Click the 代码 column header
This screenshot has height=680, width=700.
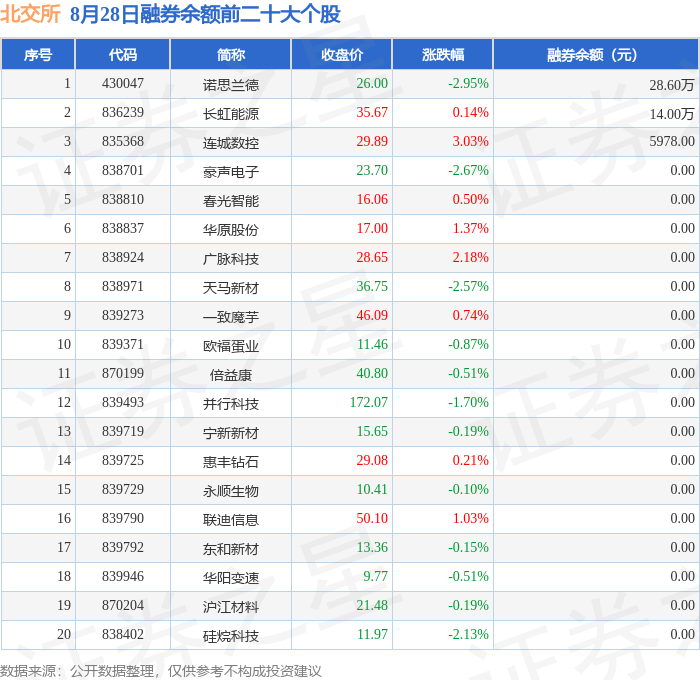[123, 55]
